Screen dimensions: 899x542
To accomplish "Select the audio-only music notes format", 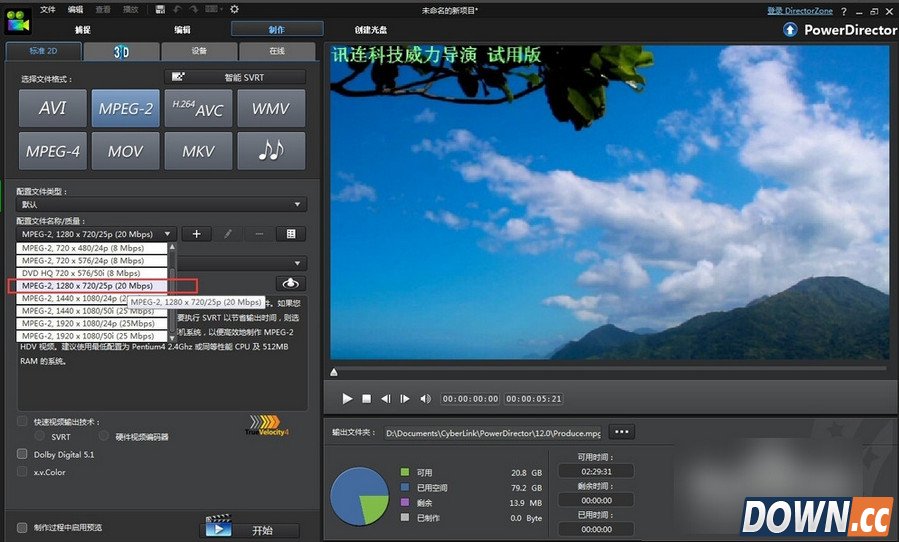I will click(x=270, y=151).
